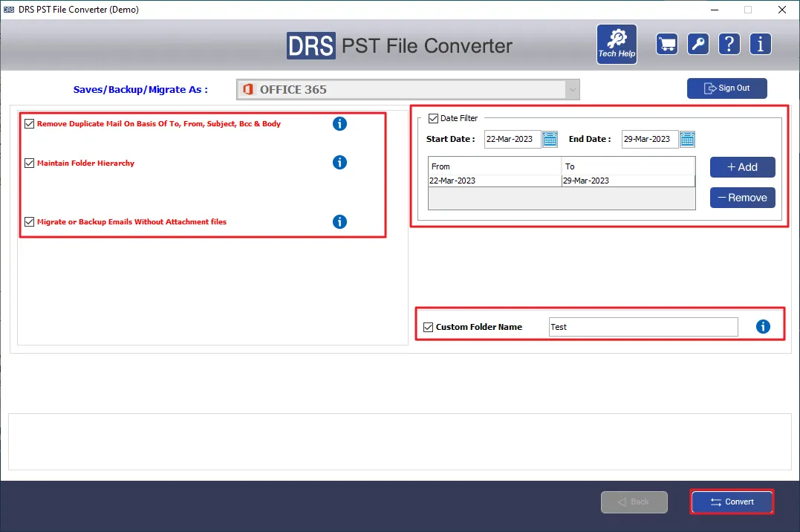Viewport: 800px width, 532px height.
Task: Click the Sign Out button
Action: click(x=727, y=88)
